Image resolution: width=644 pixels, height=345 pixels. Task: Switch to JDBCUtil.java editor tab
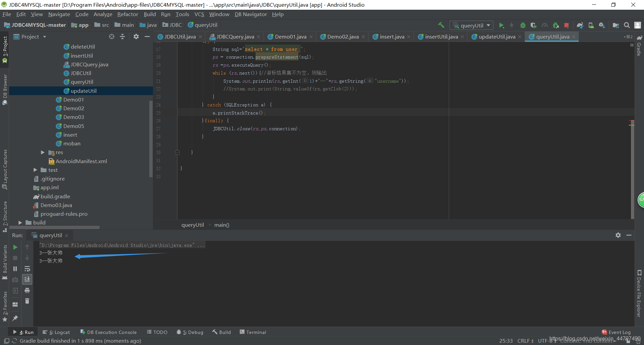tap(180, 37)
